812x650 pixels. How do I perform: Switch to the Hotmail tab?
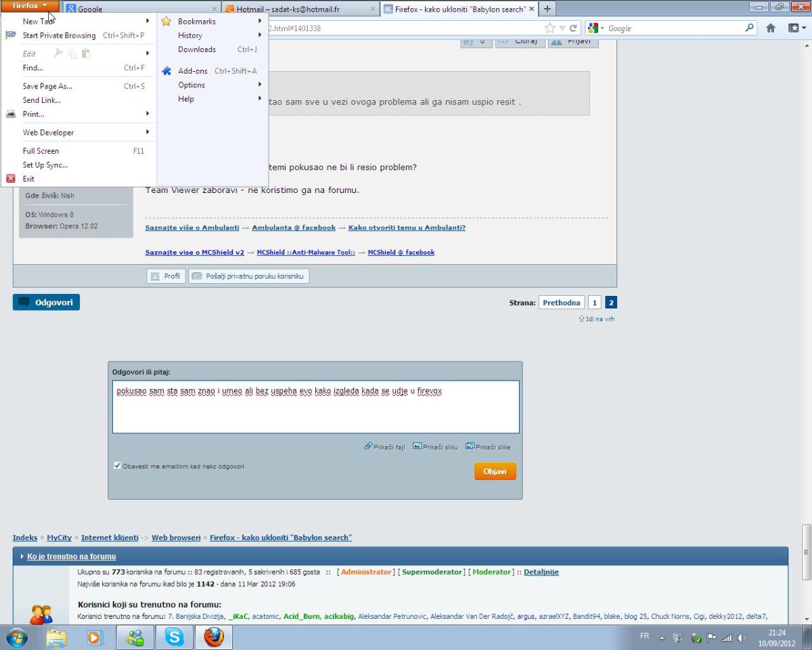[x=300, y=9]
